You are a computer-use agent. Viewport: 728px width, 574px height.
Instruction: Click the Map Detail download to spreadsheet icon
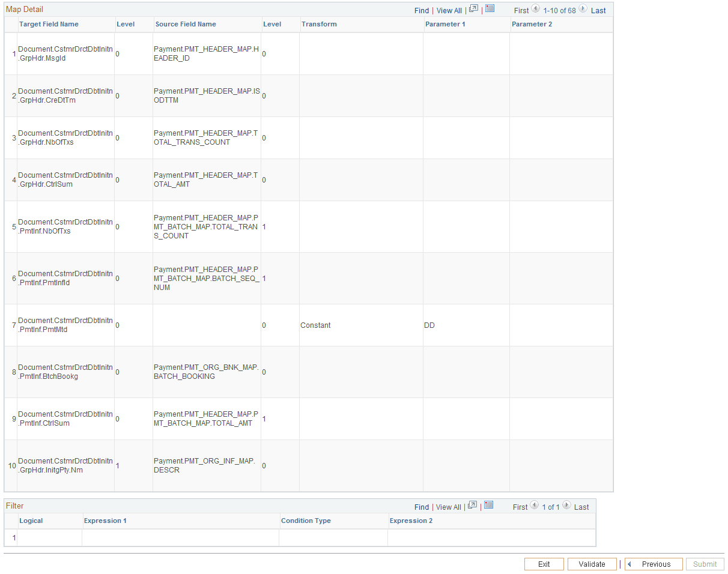tap(489, 10)
